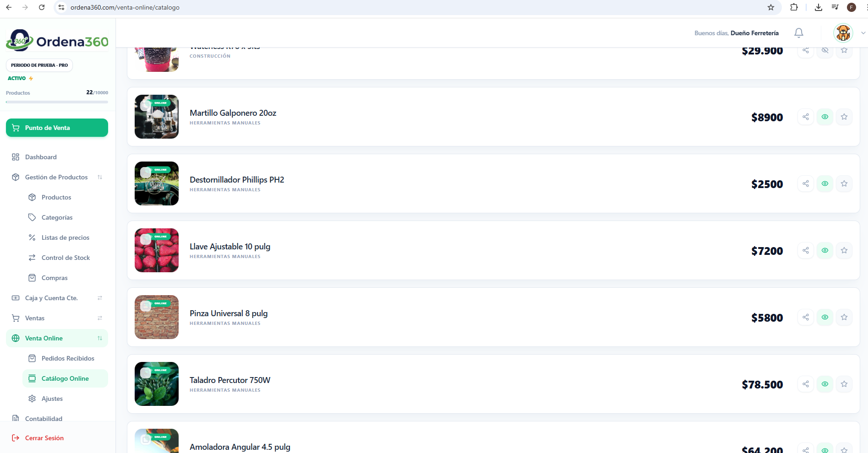The width and height of the screenshot is (868, 453).
Task: Click the $8900 price of Martillo Galponero
Action: [767, 117]
